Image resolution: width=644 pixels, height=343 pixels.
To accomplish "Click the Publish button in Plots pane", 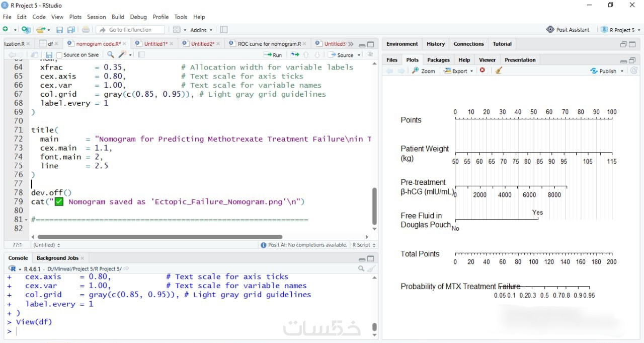I will click(604, 71).
